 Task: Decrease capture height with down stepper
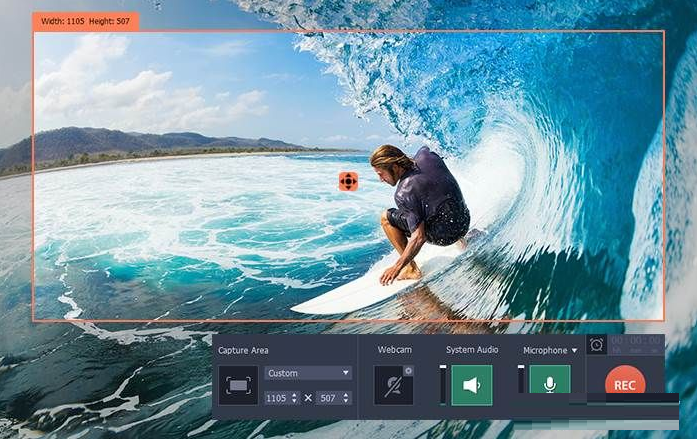point(347,402)
